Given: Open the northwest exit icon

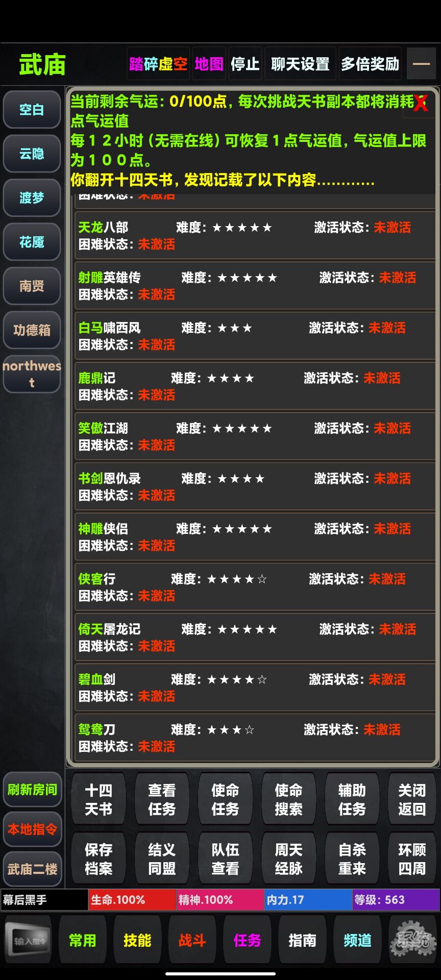Looking at the screenshot, I should tap(32, 374).
